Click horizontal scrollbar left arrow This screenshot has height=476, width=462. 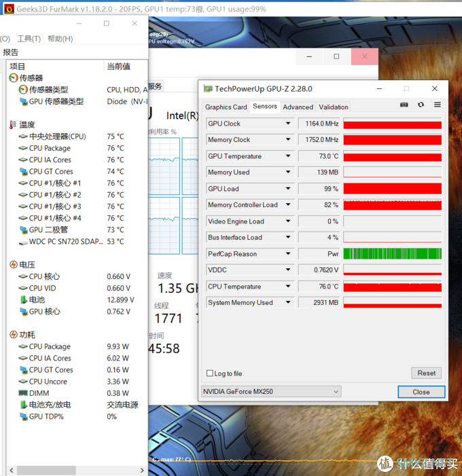(12, 471)
